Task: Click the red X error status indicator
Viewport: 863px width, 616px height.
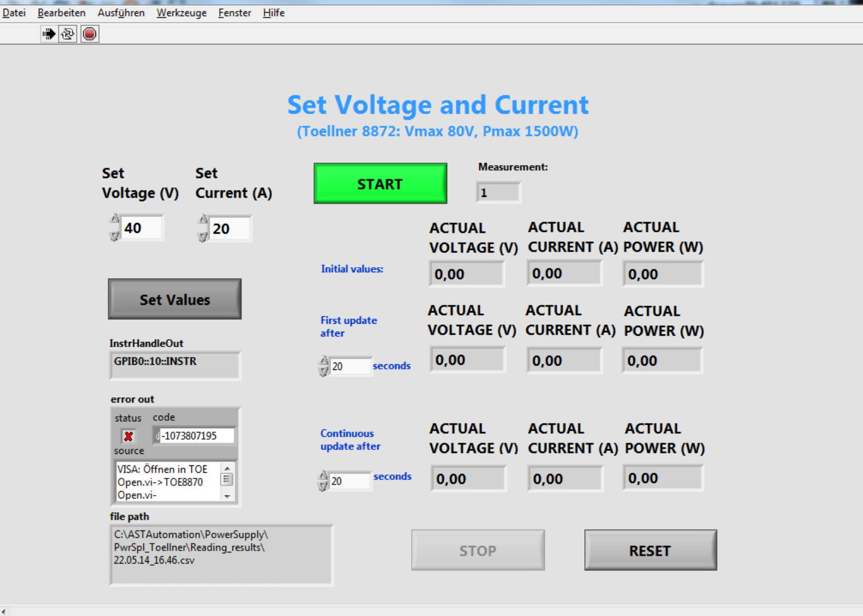Action: coord(129,437)
